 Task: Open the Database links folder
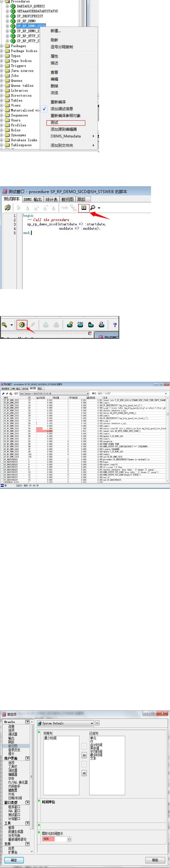[24, 140]
